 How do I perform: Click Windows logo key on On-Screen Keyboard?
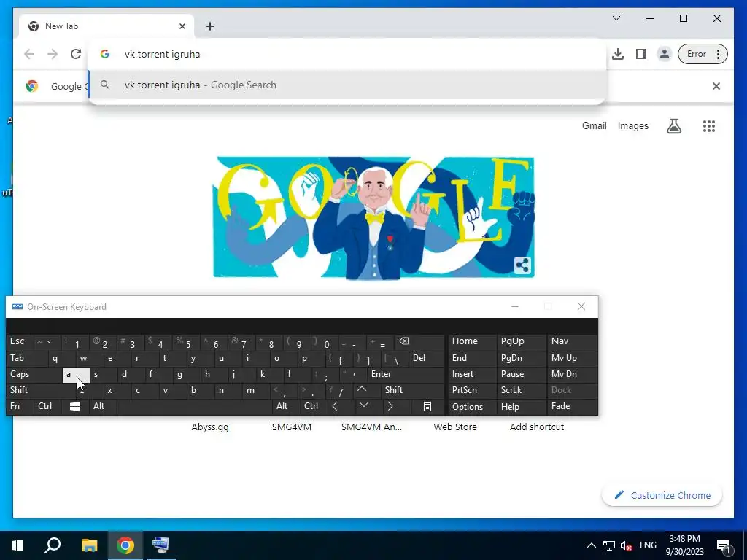point(75,406)
